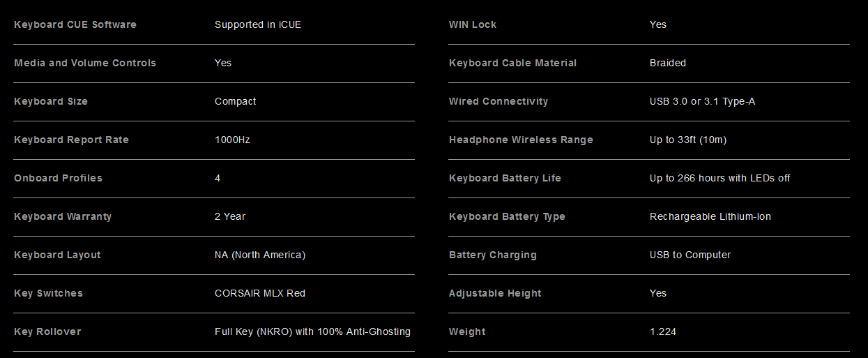Click the Media and Volume Controls label

click(x=85, y=63)
